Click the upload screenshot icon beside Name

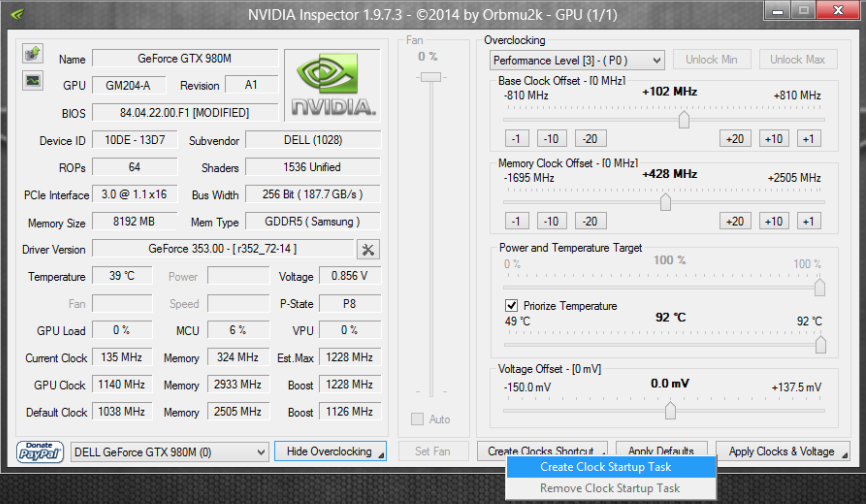click(x=33, y=54)
